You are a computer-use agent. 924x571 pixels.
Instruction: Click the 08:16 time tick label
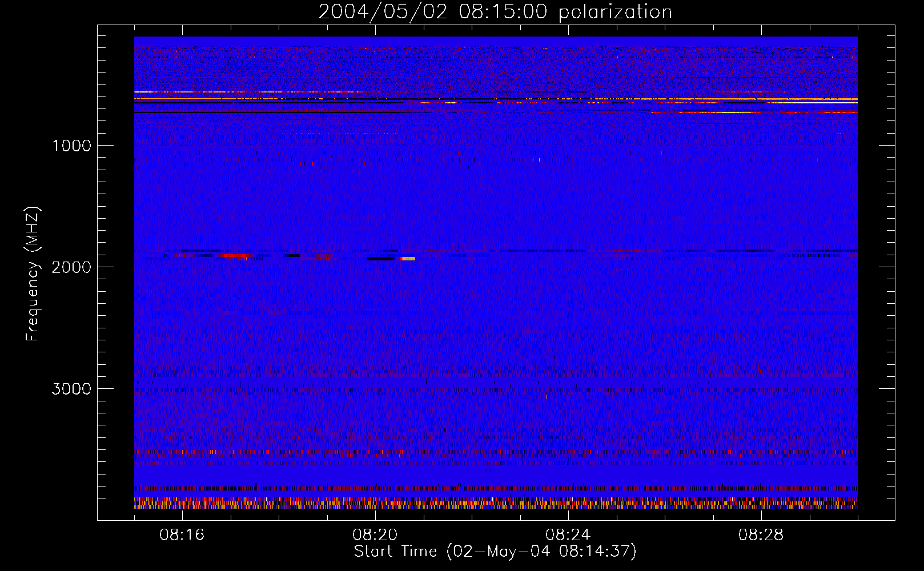tap(182, 535)
